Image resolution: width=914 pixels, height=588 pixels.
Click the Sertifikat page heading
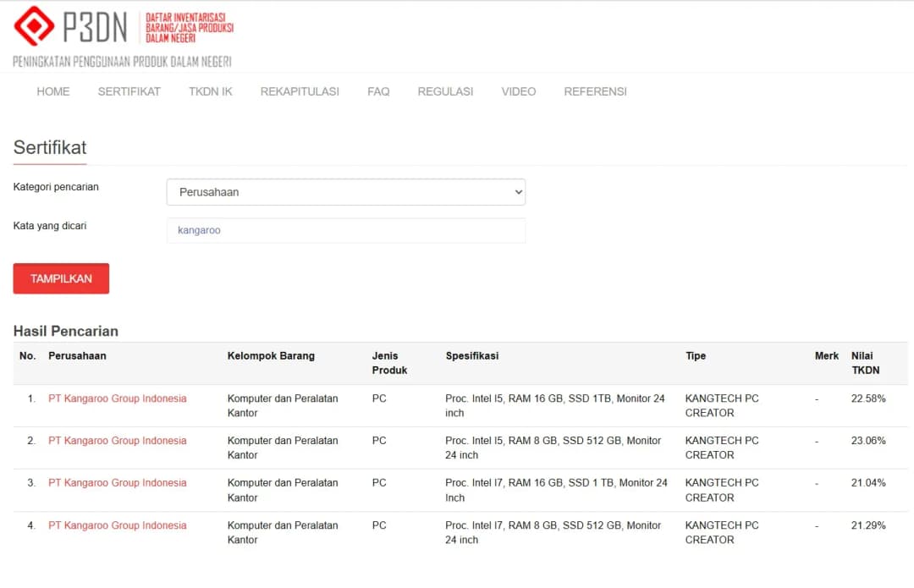(x=50, y=147)
